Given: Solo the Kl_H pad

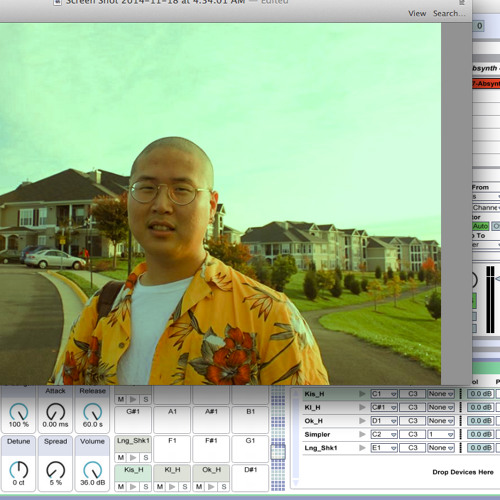Looking at the screenshot, I should (x=185, y=487).
